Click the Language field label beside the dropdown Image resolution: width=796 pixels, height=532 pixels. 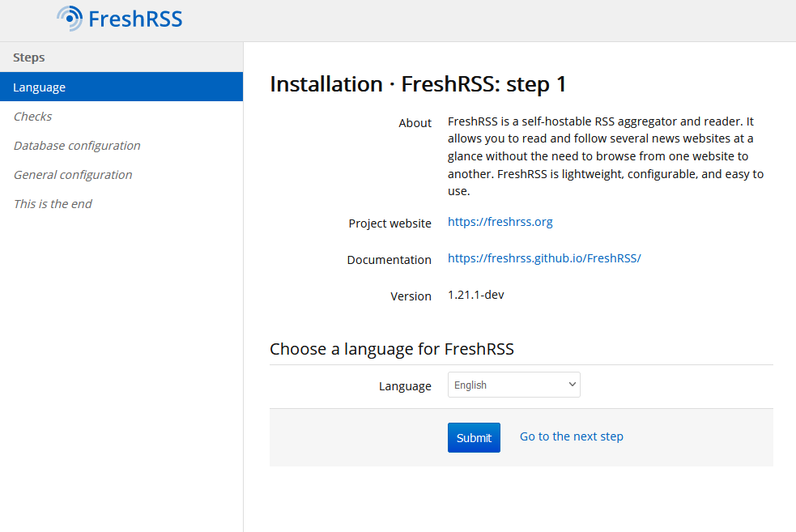[405, 386]
